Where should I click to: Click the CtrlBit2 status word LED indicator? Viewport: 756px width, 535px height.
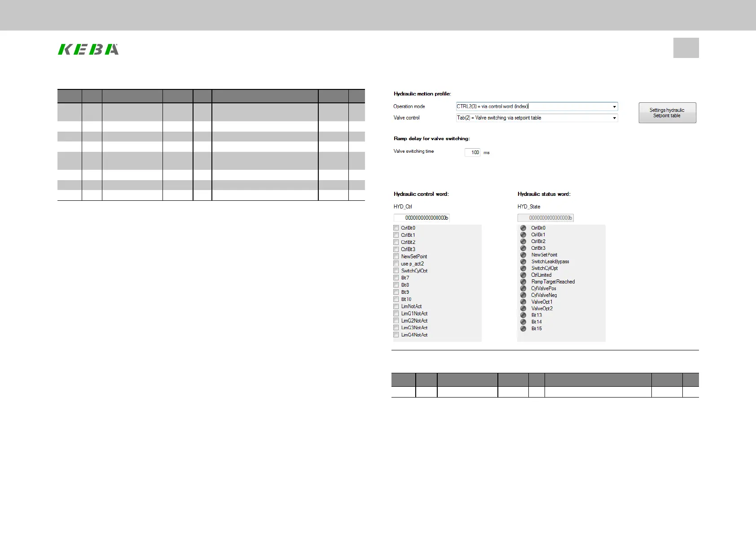pos(523,241)
